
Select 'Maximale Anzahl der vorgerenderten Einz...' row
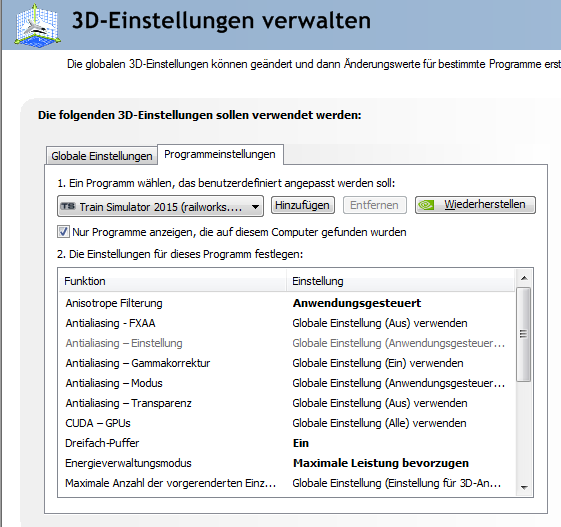click(x=287, y=483)
